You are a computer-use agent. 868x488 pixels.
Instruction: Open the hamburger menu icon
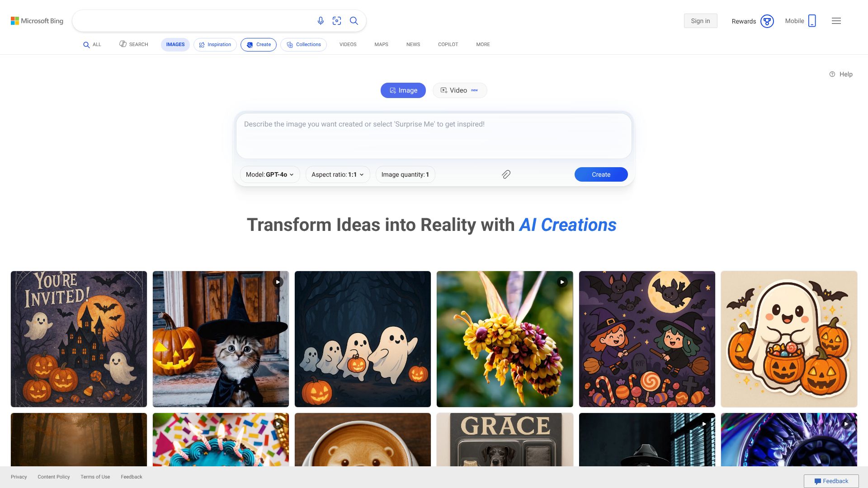tap(836, 21)
